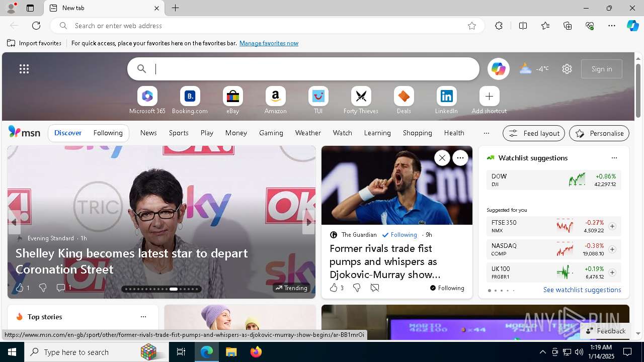644x362 pixels.
Task: Add FTSE 350 to watchlist
Action: pos(612,226)
